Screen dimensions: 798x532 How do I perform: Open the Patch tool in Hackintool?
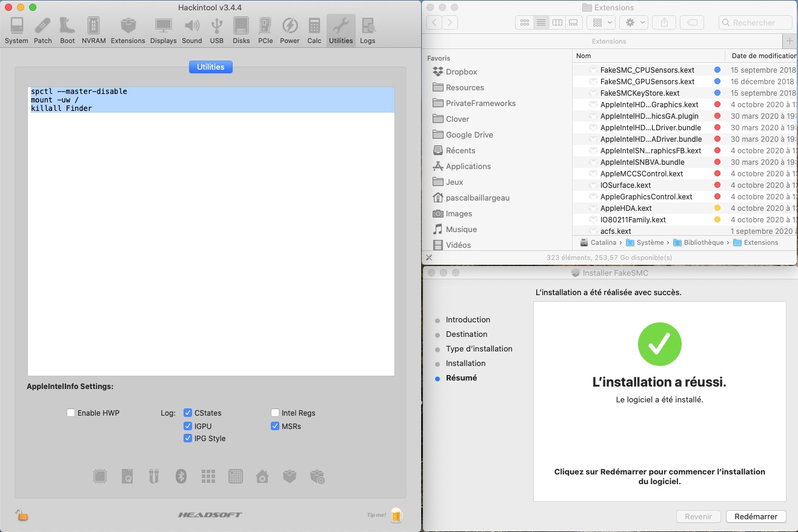pos(42,30)
